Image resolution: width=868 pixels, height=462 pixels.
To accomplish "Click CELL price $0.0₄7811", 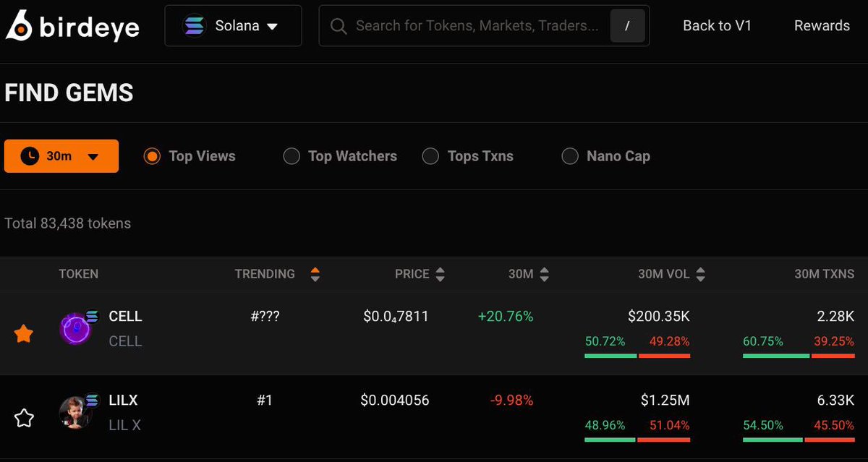I will coord(396,317).
